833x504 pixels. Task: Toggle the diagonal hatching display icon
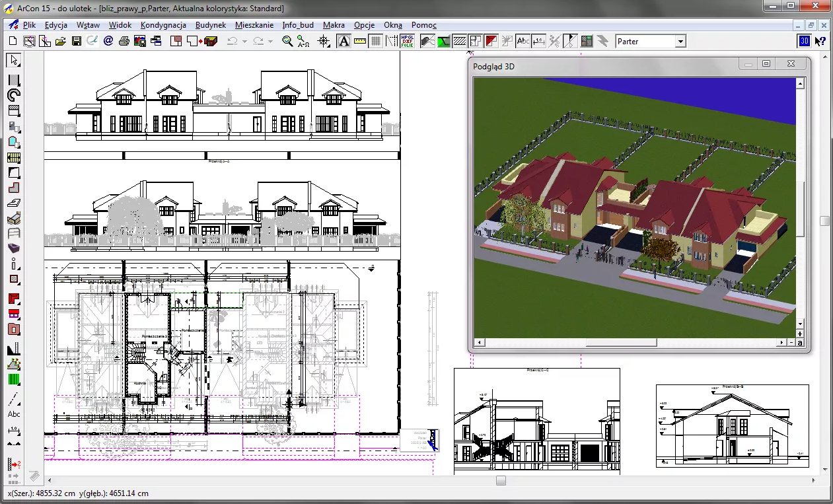pyautogui.click(x=459, y=41)
